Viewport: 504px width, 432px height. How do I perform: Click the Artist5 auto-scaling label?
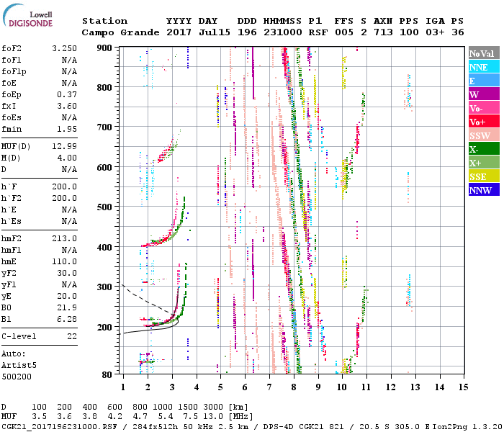[19, 365]
